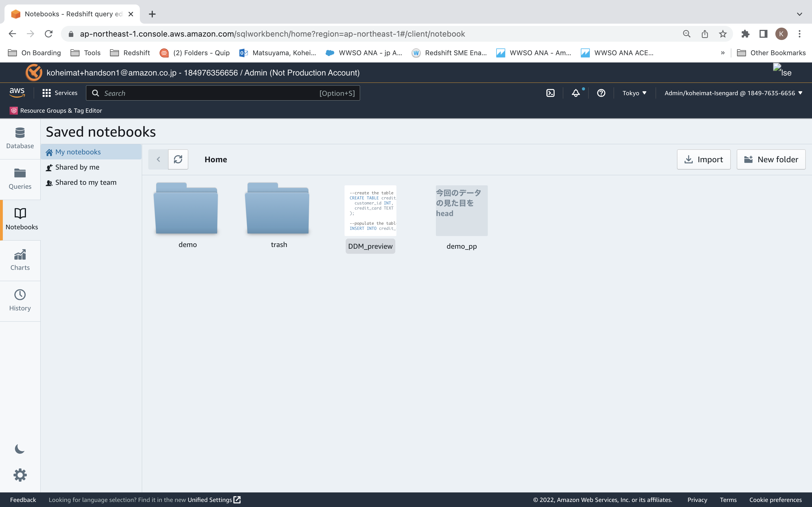Screen dimensions: 812x507
Task: Switch to the Charts sidebar section
Action: pyautogui.click(x=20, y=260)
